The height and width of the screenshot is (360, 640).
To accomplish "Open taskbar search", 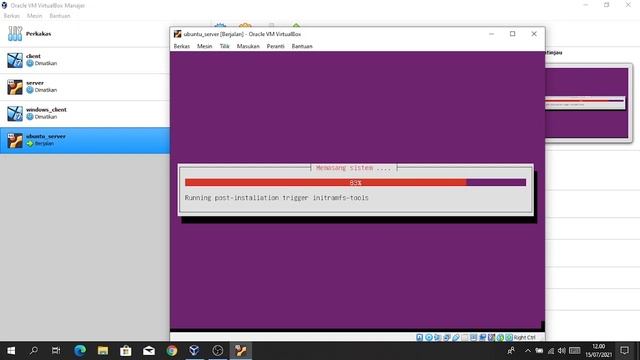I will click(x=33, y=351).
